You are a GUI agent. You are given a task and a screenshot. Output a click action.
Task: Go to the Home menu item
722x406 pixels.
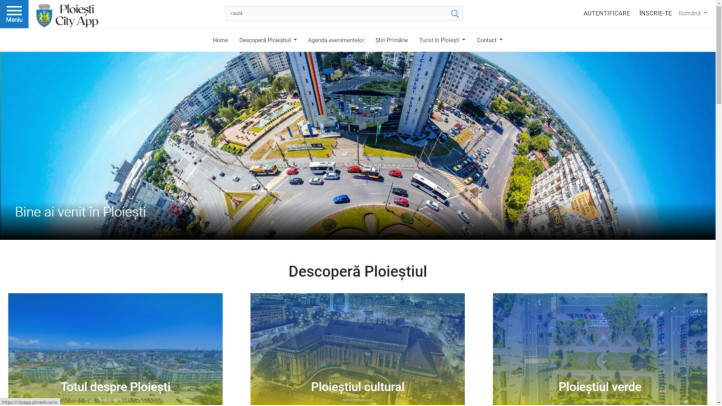(x=220, y=40)
